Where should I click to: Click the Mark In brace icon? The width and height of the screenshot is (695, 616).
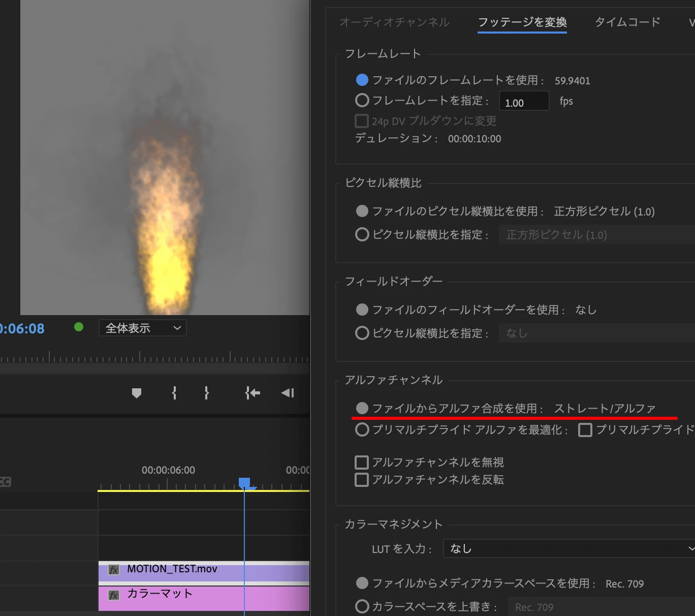coord(174,393)
